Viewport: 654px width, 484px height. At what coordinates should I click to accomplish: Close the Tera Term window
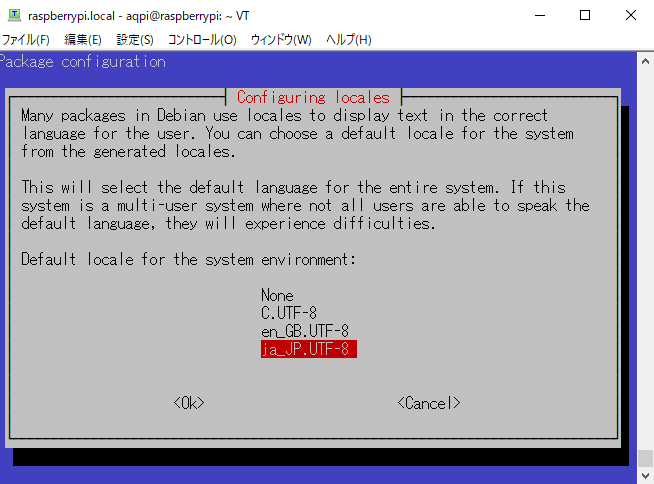coord(631,15)
